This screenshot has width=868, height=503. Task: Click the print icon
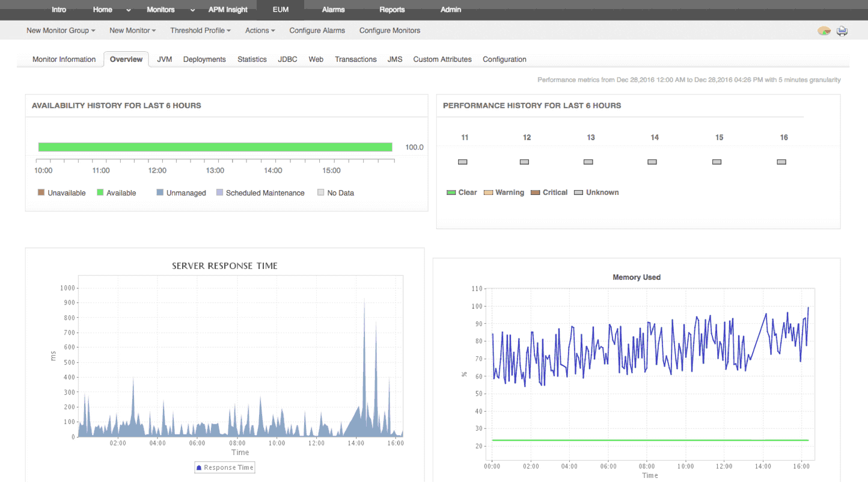[842, 31]
